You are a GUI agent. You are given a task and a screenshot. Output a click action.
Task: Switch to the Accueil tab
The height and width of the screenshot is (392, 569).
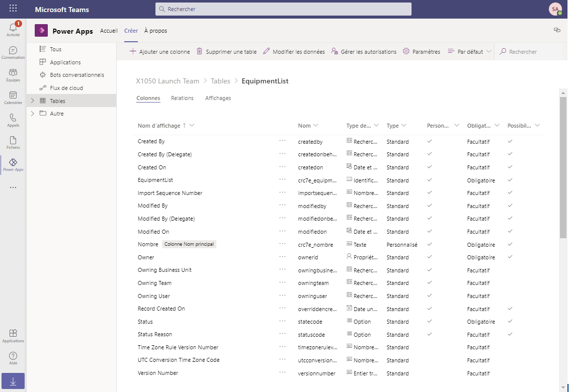pos(109,31)
